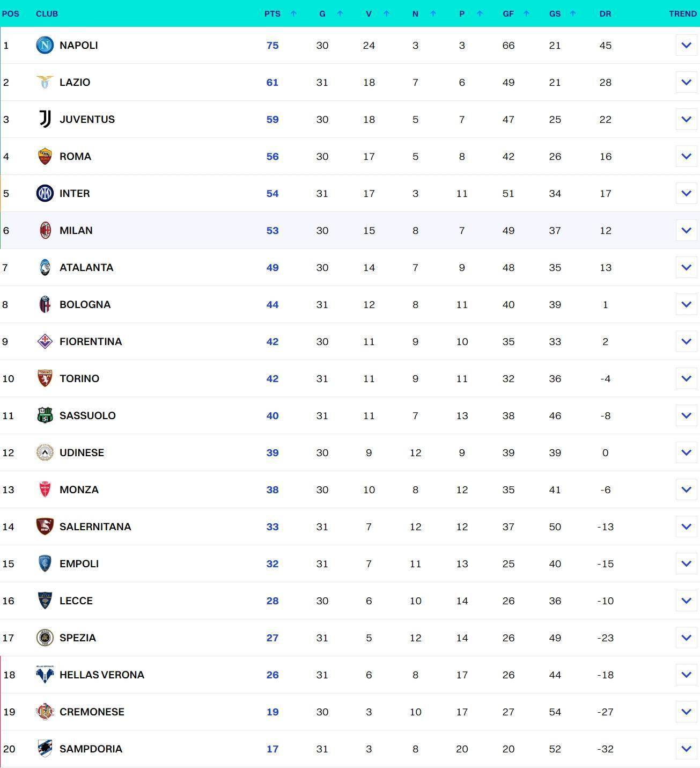Click the TREND column header
Screen dimensions: 700x768
682,13
